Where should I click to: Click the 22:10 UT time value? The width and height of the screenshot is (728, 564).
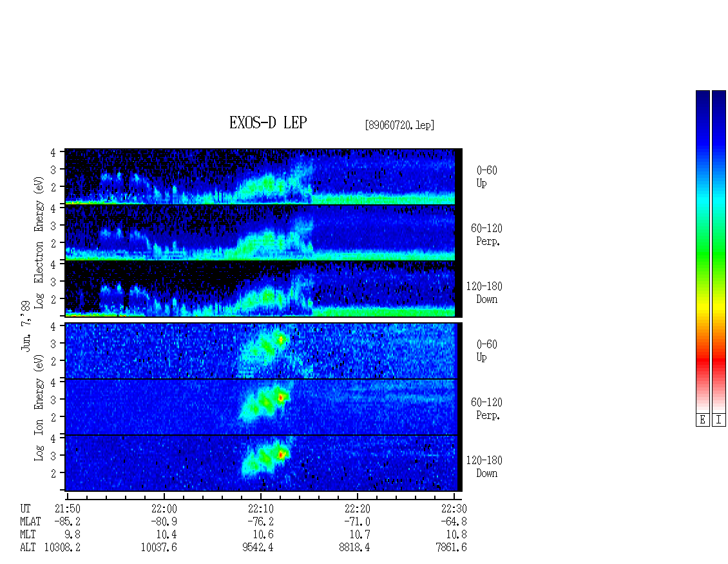point(260,509)
